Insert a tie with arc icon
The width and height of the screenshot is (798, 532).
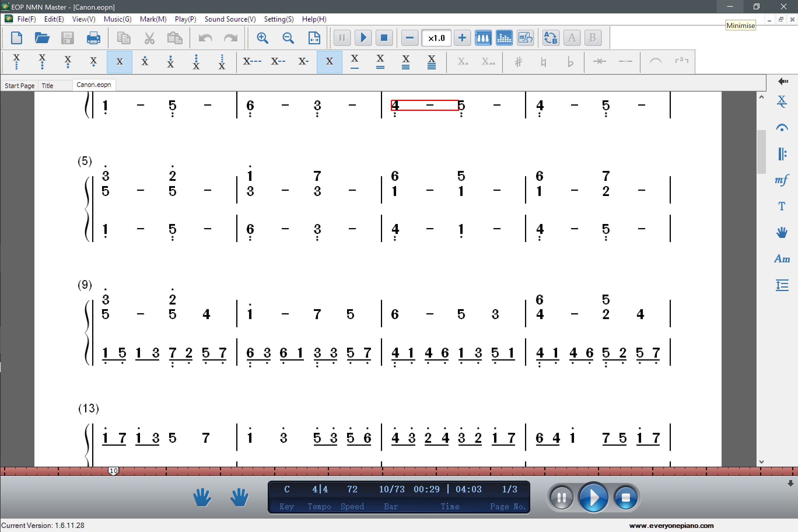pyautogui.click(x=655, y=62)
